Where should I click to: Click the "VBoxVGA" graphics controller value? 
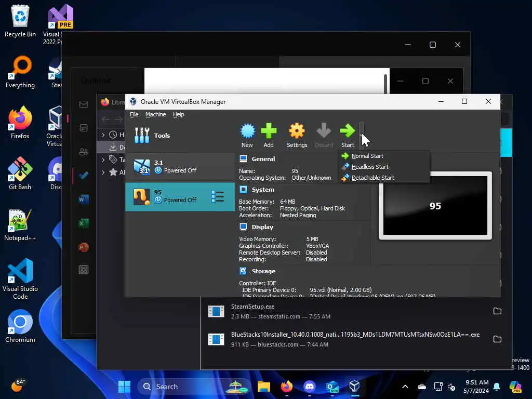(317, 246)
